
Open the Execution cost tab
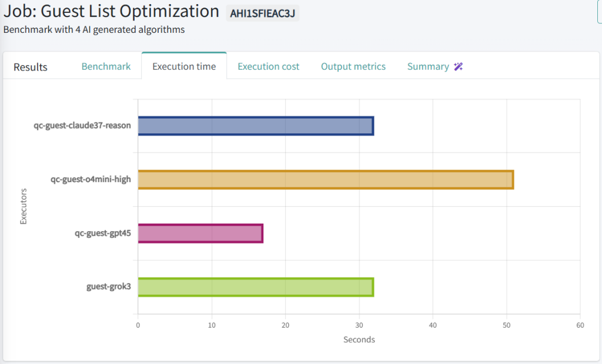click(268, 66)
